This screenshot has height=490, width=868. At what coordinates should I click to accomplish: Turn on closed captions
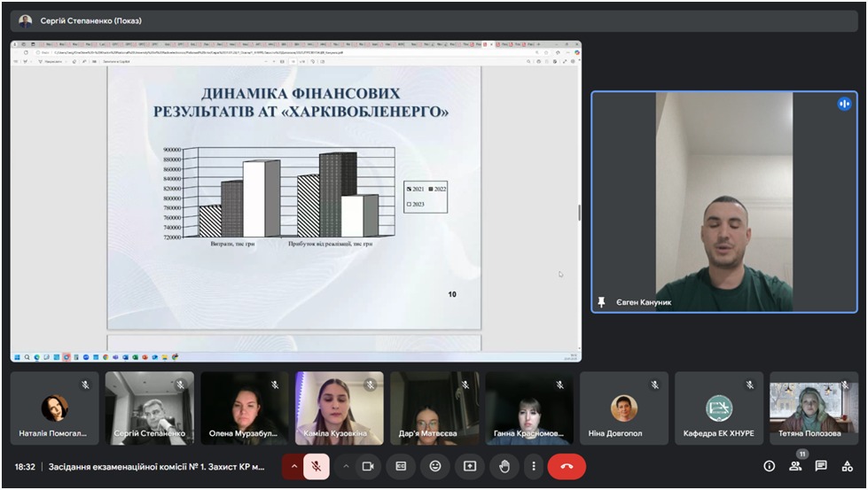tap(401, 466)
